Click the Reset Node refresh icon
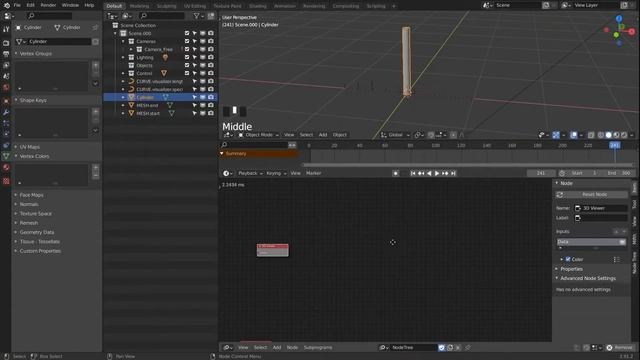The width and height of the screenshot is (640, 360). pyautogui.click(x=560, y=195)
